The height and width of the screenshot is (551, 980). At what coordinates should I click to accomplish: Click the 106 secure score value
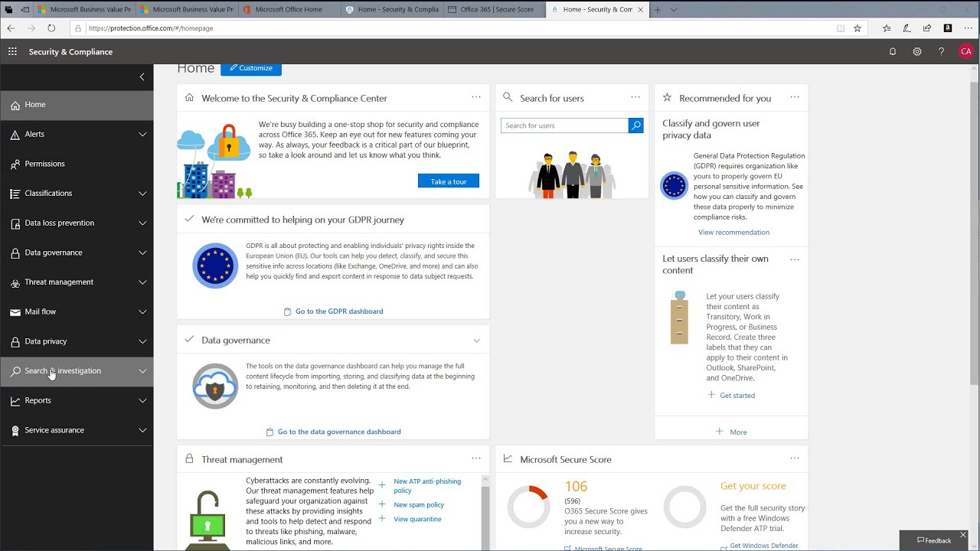(576, 486)
